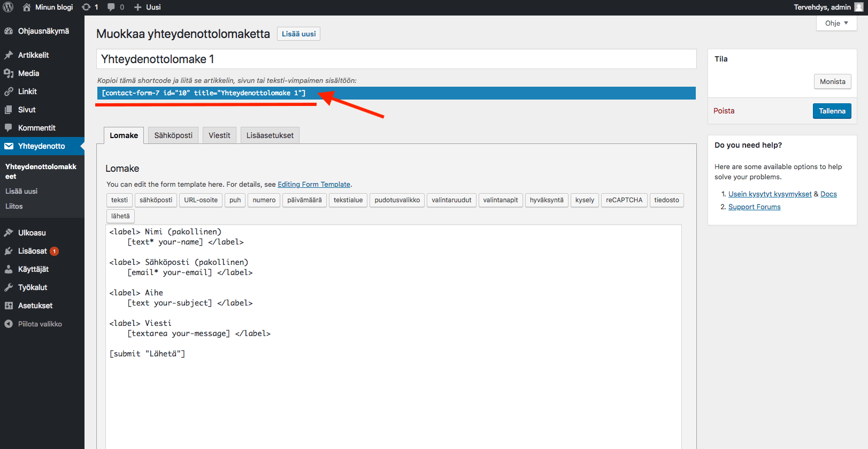Open the Viestit tab
The width and height of the screenshot is (868, 449).
[219, 135]
